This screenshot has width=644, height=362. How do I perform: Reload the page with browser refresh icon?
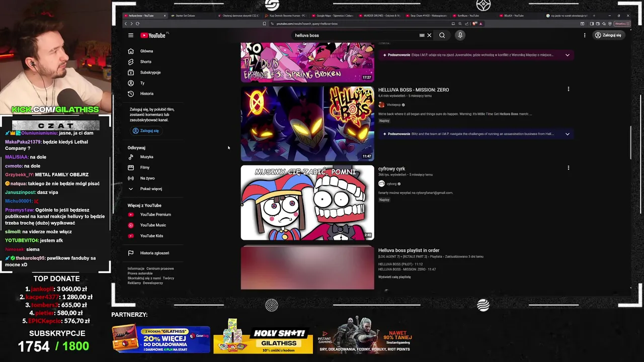click(137, 24)
